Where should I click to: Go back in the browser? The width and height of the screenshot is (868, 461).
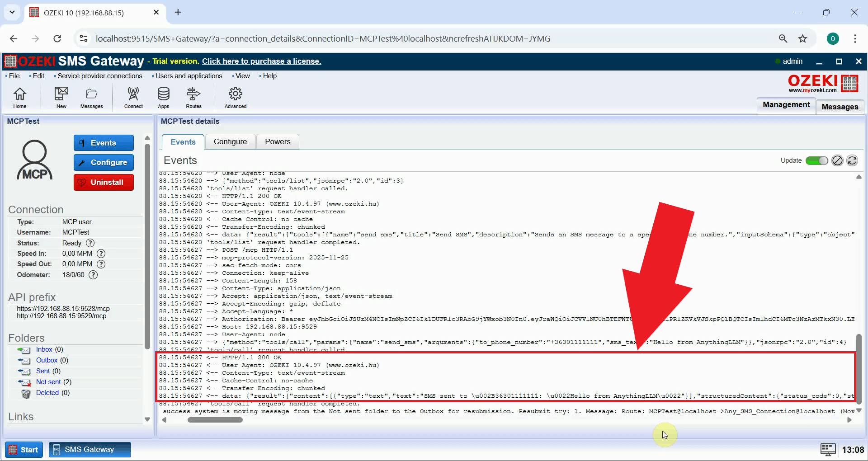coord(14,38)
